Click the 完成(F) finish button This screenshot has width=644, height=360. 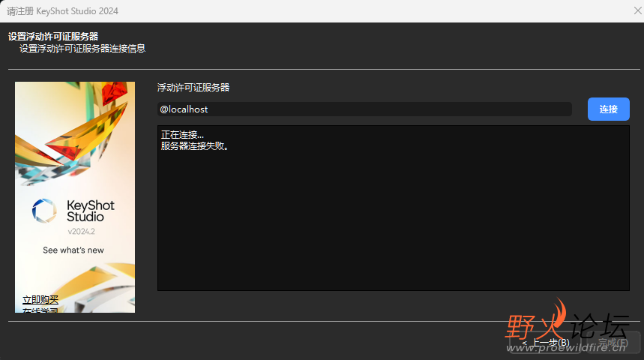tap(613, 342)
